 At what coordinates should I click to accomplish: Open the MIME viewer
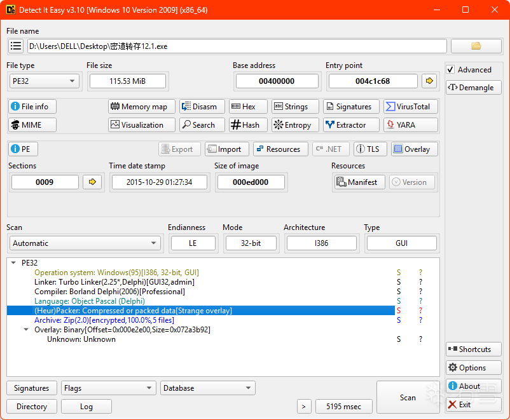32,125
